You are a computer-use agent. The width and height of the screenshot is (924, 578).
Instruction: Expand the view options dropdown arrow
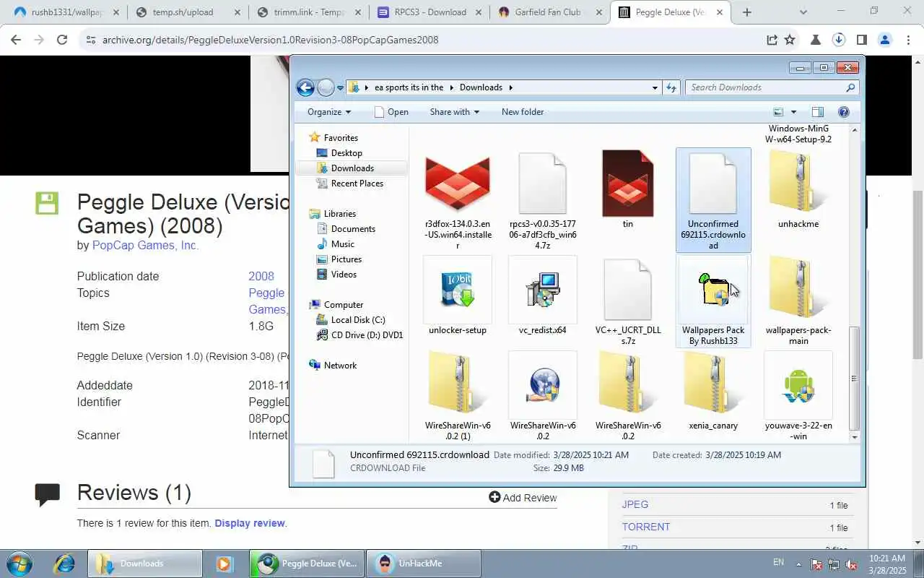point(793,112)
